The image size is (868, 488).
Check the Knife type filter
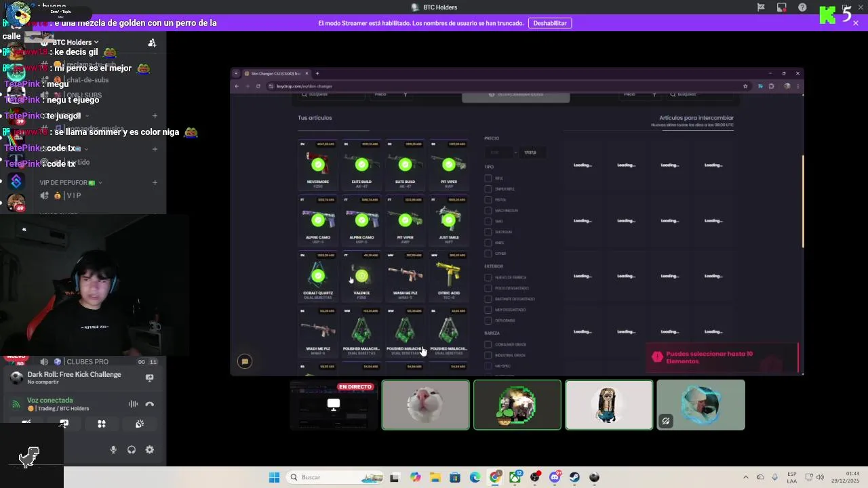488,243
